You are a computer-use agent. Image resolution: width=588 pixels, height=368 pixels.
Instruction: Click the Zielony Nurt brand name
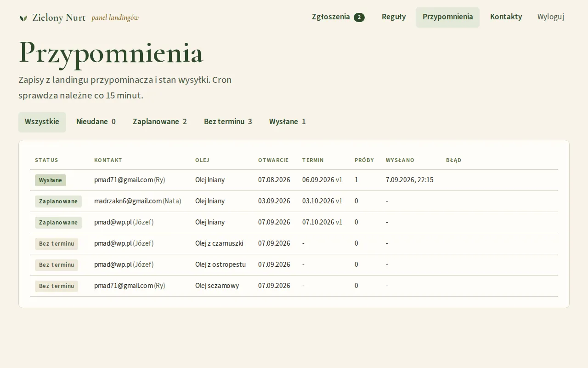click(59, 17)
